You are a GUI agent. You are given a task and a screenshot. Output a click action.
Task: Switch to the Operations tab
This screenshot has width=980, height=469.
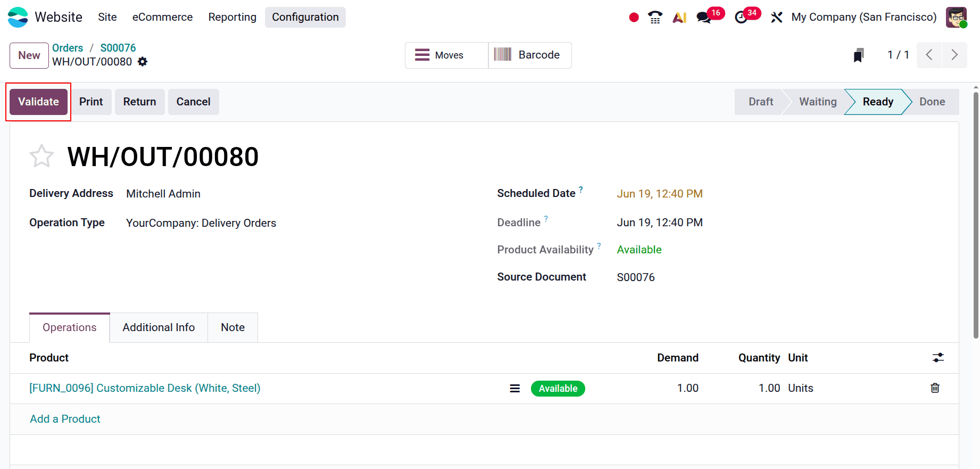[x=70, y=327]
